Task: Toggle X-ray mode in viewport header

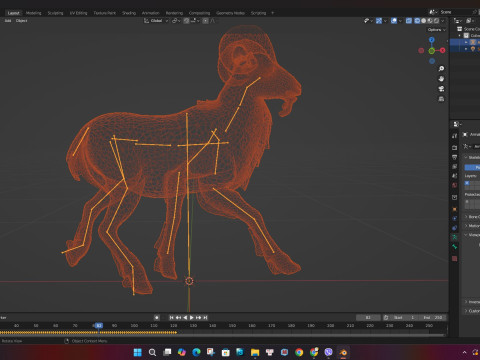Action: point(409,21)
